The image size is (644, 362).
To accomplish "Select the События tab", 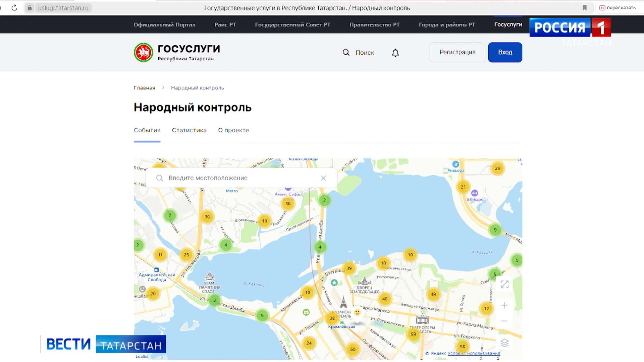I will click(147, 130).
